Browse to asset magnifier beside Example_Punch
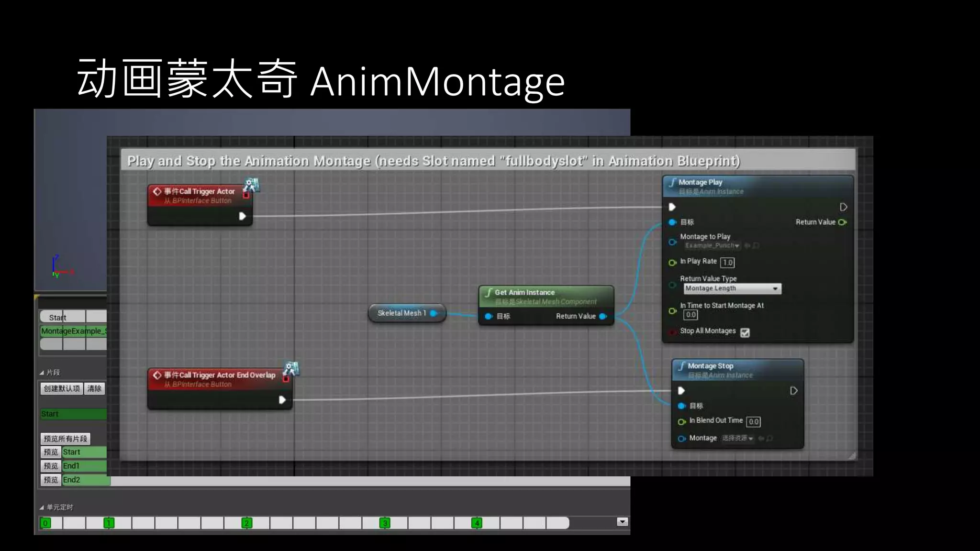Screen dimensions: 980x551 pyautogui.click(x=756, y=246)
